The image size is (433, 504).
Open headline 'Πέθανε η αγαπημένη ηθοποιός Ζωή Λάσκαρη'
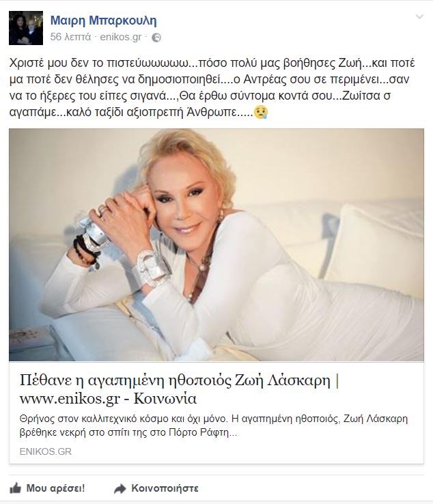(175, 380)
